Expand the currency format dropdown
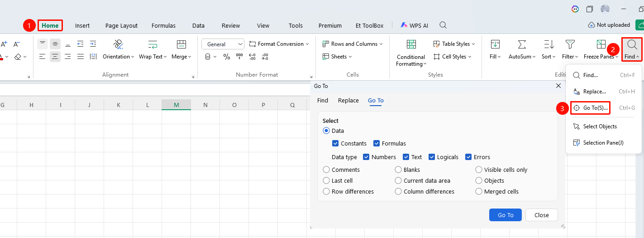 215,57
